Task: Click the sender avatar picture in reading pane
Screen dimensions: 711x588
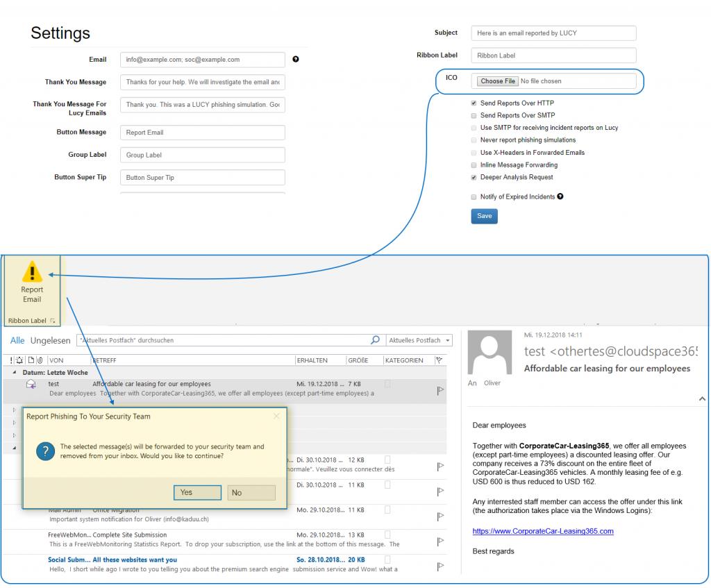Action: pyautogui.click(x=491, y=352)
